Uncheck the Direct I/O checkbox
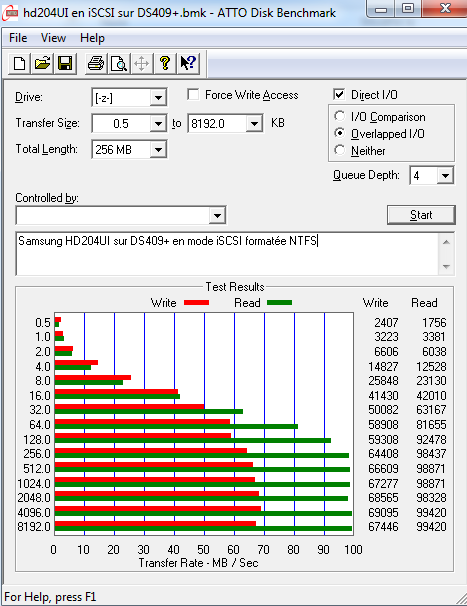This screenshot has height=606, width=467. (x=339, y=95)
